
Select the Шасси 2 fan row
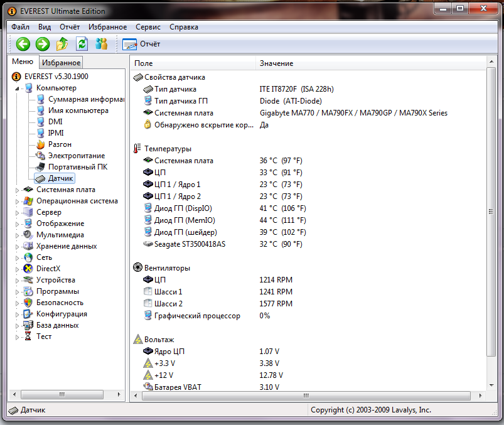click(309, 303)
